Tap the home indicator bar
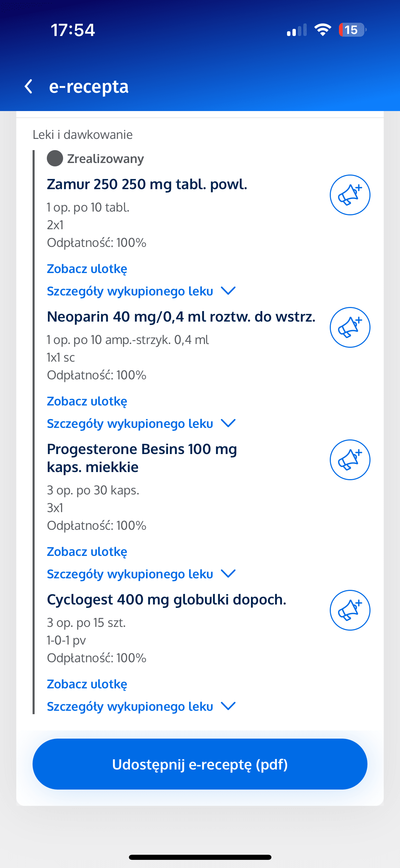Image resolution: width=400 pixels, height=868 pixels. [x=200, y=857]
